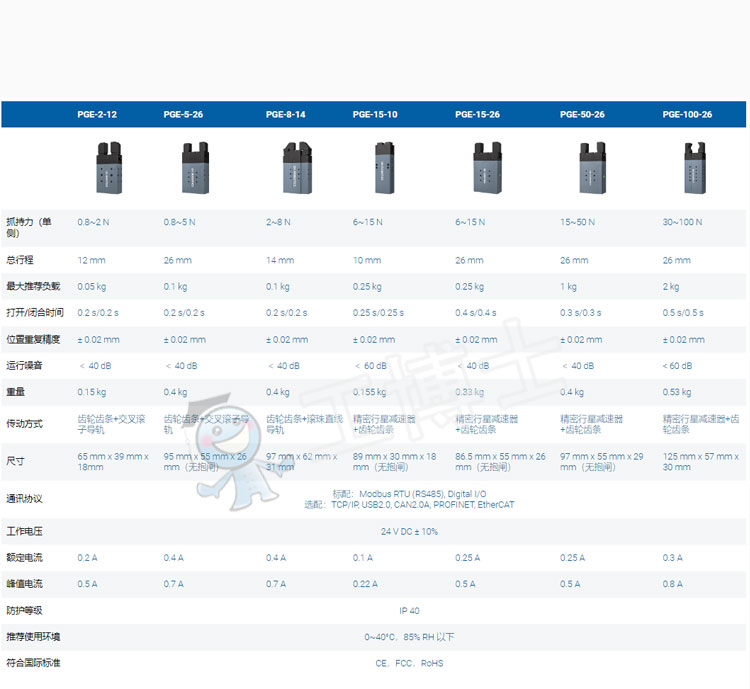The width and height of the screenshot is (750, 689).
Task: Select the PGE-50-26 gripper product image
Action: click(x=592, y=168)
